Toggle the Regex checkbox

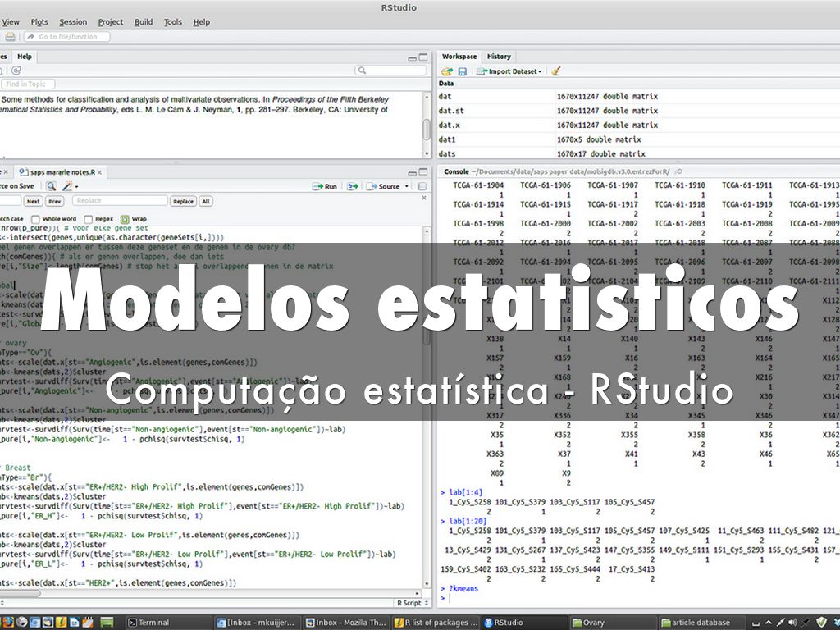pyautogui.click(x=89, y=219)
